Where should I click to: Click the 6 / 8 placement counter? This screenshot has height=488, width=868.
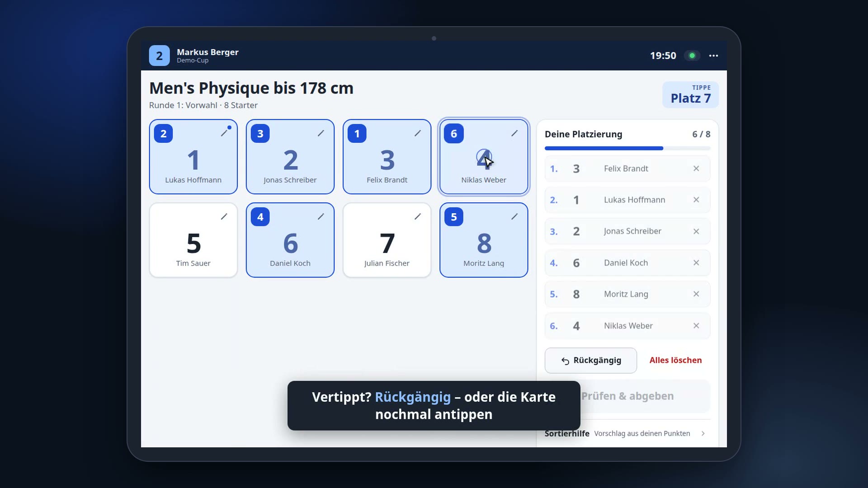[701, 134]
